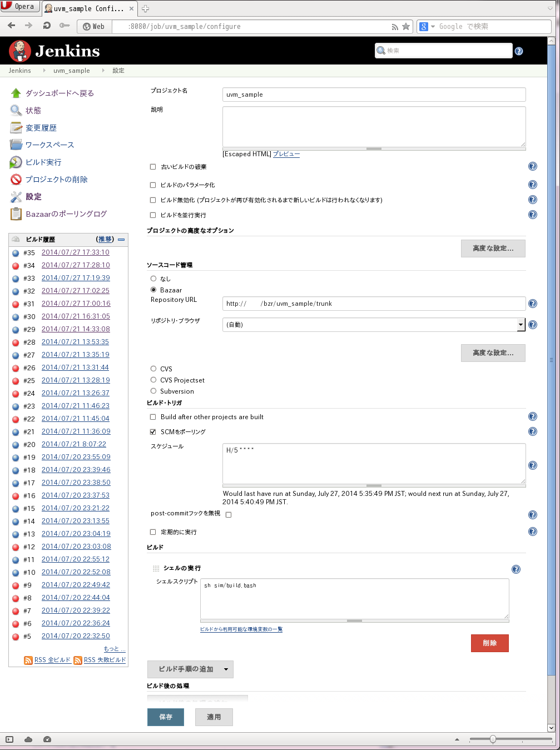
Task: Uncheck SCMをポーリング checkbox
Action: click(x=153, y=432)
